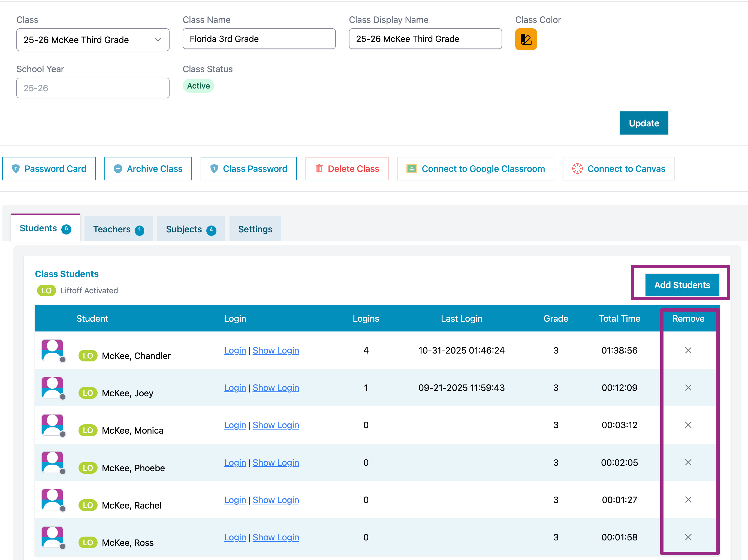Click McKee, Chandler's profile avatar

tap(52, 350)
